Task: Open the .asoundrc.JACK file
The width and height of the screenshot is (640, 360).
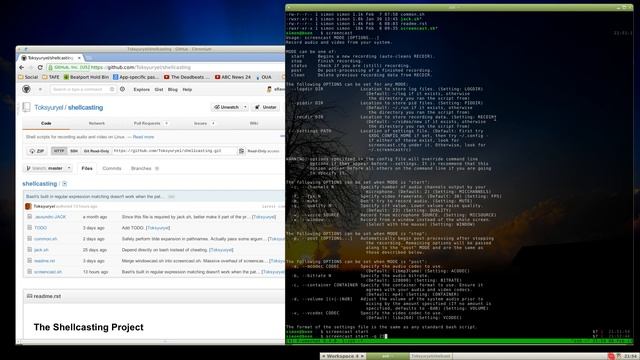Action: [50, 217]
